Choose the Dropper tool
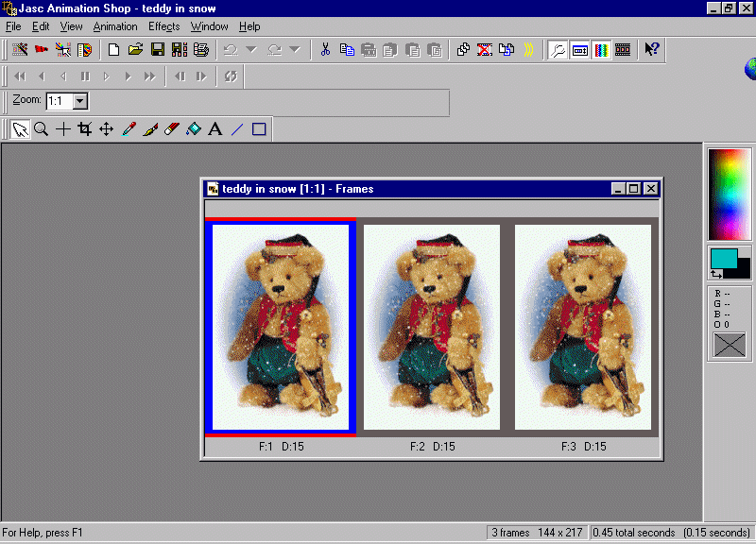This screenshot has height=544, width=756. click(x=128, y=129)
